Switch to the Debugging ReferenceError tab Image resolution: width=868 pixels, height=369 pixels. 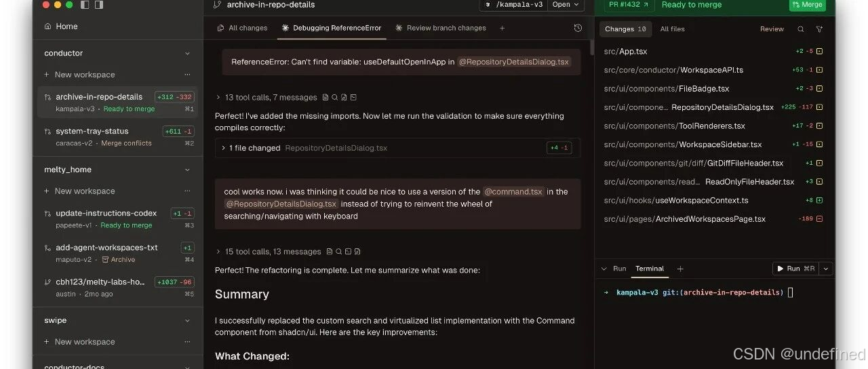pos(332,28)
